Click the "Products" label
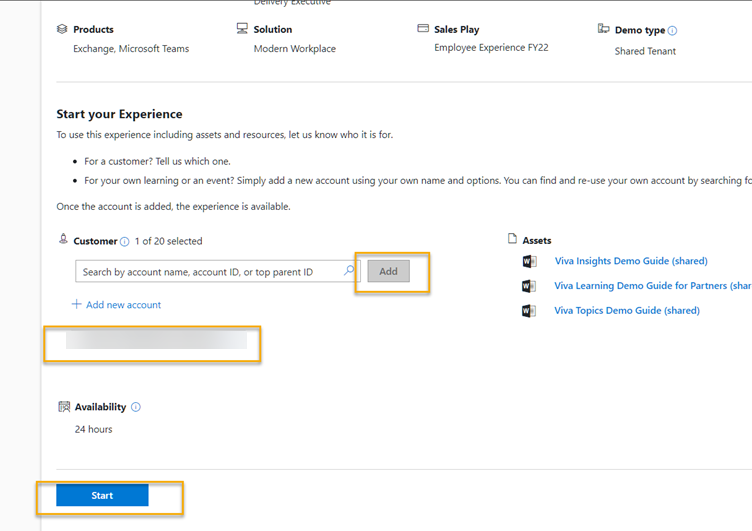Image resolution: width=752 pixels, height=531 pixels. [x=94, y=30]
